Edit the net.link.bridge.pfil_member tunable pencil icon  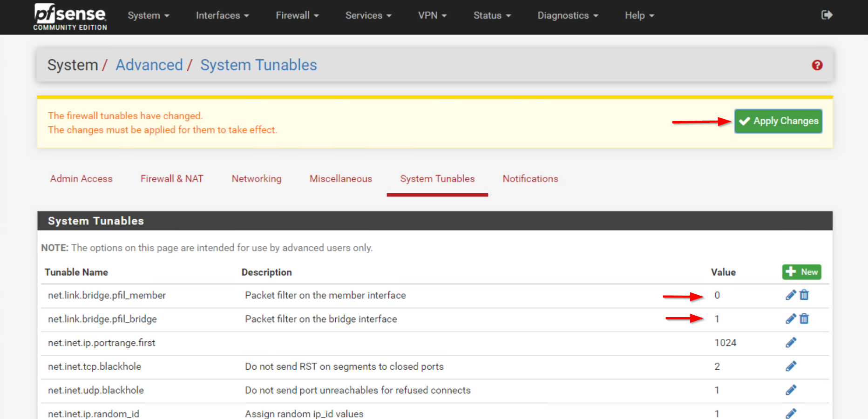point(790,295)
